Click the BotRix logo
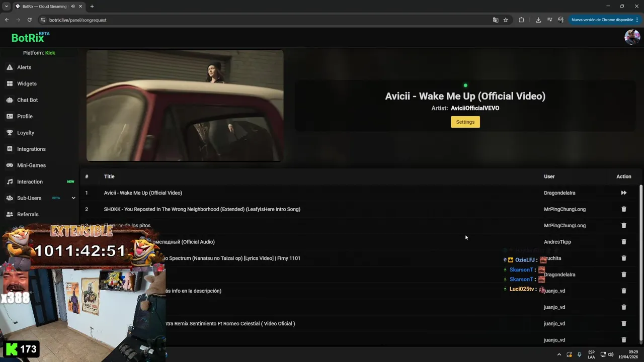Image resolution: width=644 pixels, height=362 pixels. 30,37
